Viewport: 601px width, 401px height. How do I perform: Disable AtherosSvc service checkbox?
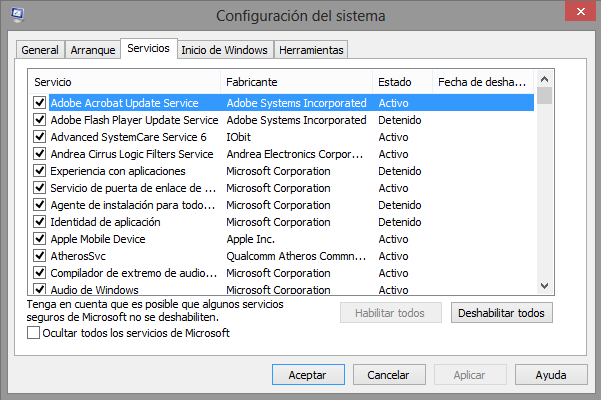(39, 255)
